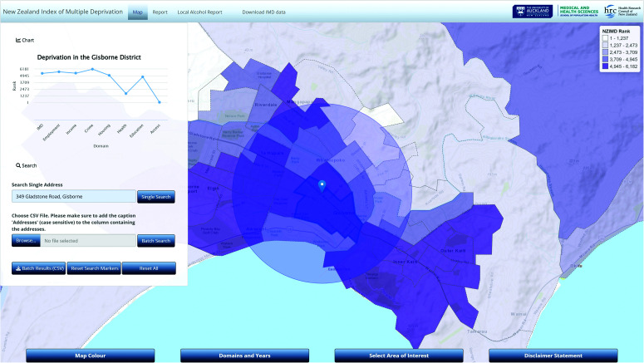Open the Report tab
This screenshot has width=644, height=363.
click(160, 12)
